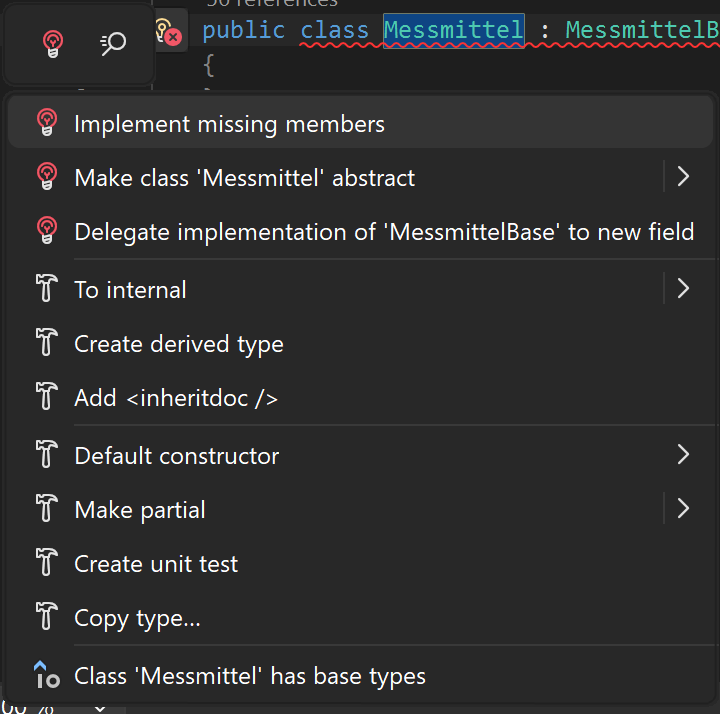Click the highlighted Messmittel class name in code
720x714 pixels.
tap(454, 30)
